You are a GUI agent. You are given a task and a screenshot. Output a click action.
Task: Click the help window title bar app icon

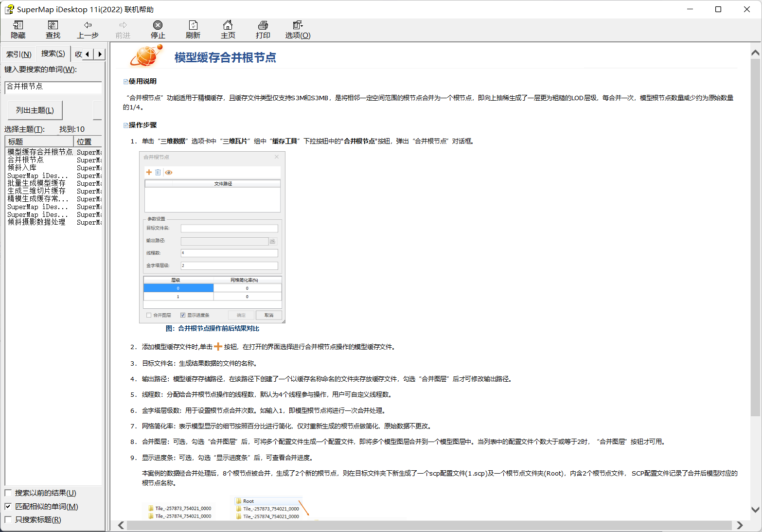[x=9, y=9]
